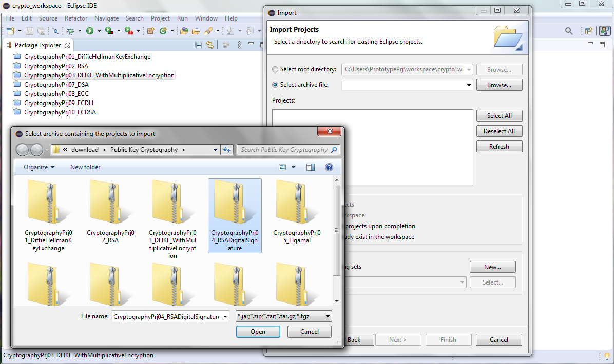This screenshot has width=614, height=364.
Task: Click the Skip All Breakpoints toolbar icon
Action: 56,31
